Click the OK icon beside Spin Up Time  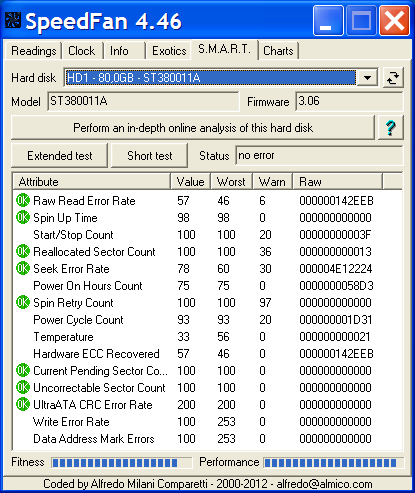click(23, 218)
